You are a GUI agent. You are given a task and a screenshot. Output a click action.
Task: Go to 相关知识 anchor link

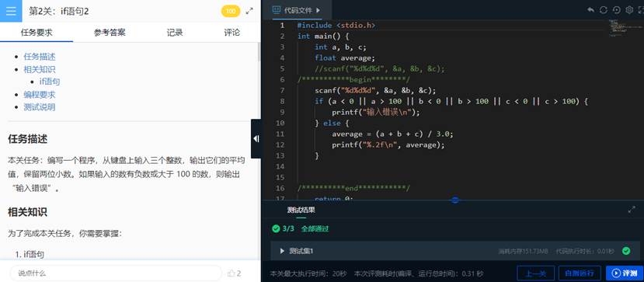tap(40, 69)
